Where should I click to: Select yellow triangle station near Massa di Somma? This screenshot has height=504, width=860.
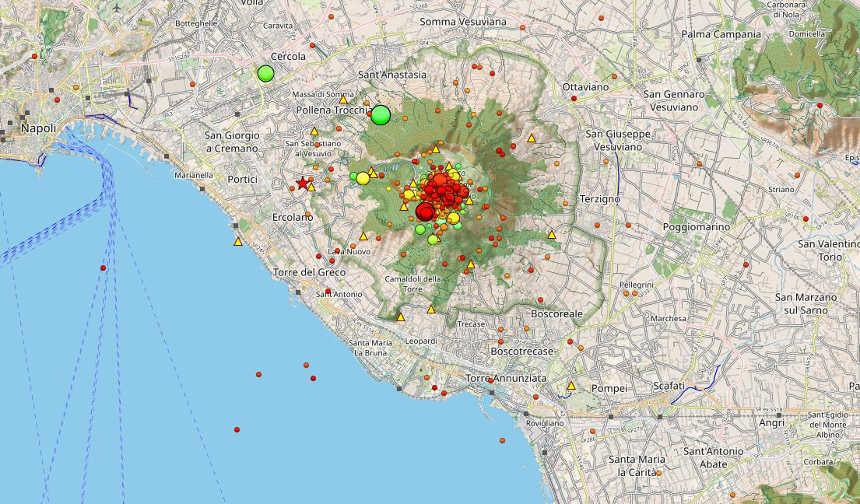[343, 100]
